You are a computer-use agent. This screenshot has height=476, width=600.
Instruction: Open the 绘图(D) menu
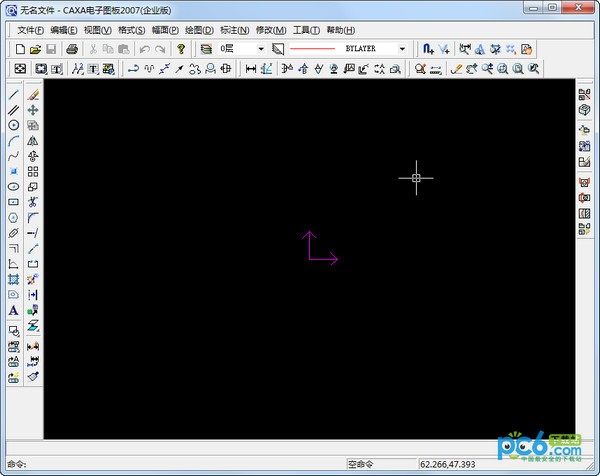pyautogui.click(x=199, y=30)
